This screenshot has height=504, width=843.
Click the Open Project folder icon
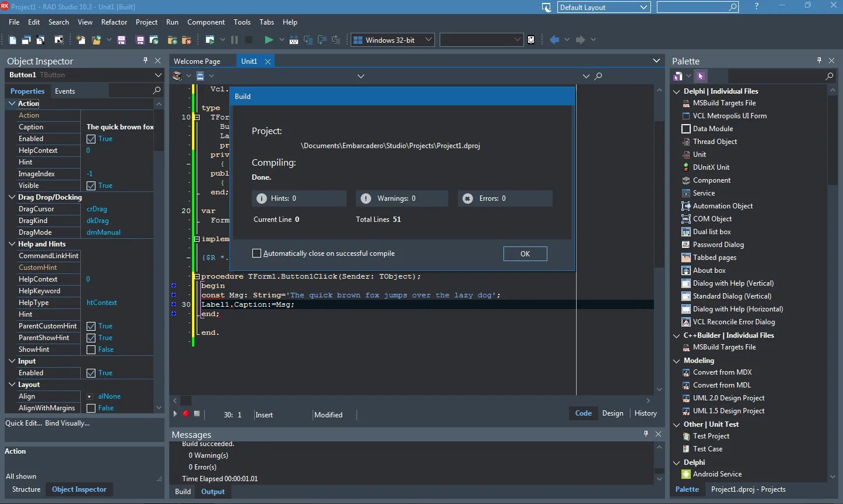pos(96,40)
